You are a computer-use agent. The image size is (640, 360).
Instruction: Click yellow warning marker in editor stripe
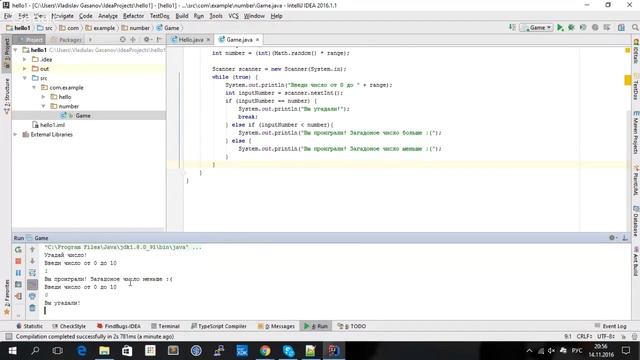coord(628,80)
